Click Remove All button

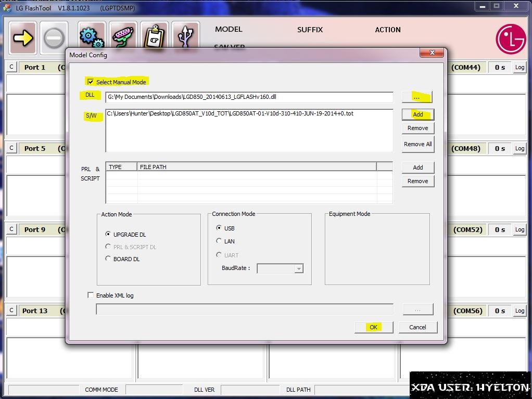(417, 144)
